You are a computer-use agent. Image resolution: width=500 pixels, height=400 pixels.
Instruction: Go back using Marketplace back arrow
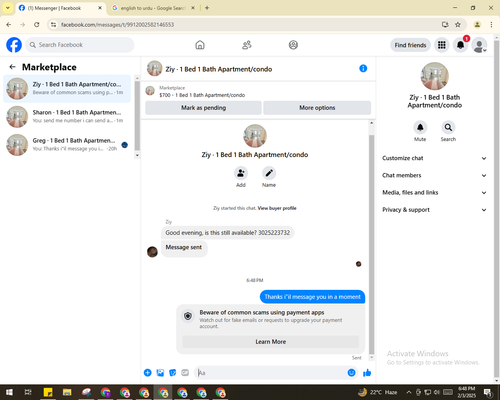click(13, 67)
